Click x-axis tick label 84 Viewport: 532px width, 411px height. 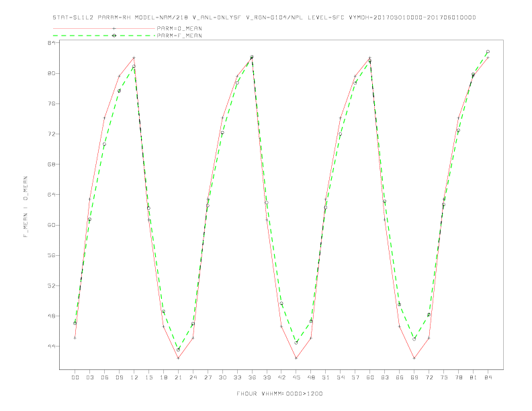point(488,377)
